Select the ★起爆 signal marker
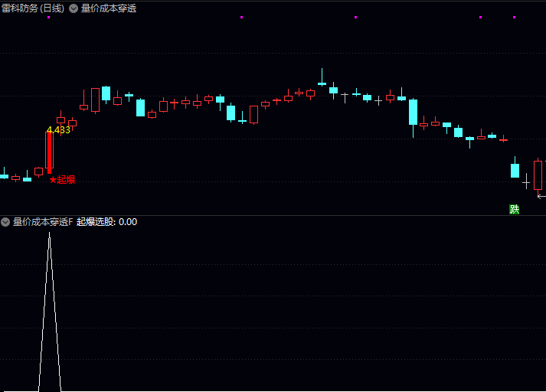The width and height of the screenshot is (546, 392). (62, 180)
